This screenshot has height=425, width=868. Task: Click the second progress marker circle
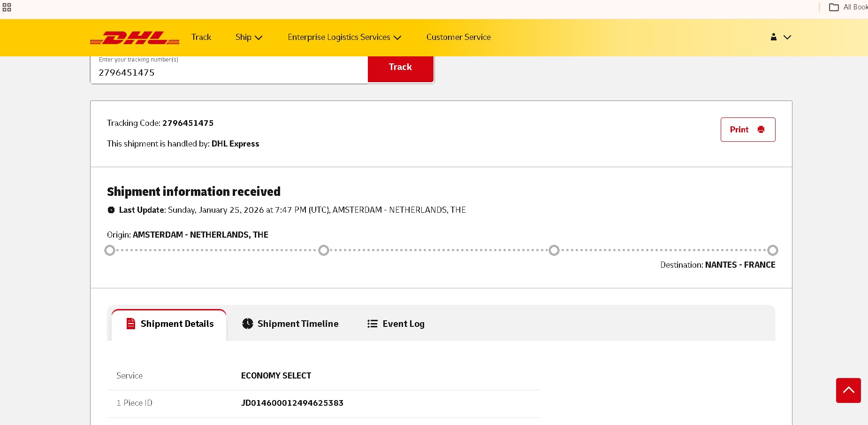[x=324, y=250]
